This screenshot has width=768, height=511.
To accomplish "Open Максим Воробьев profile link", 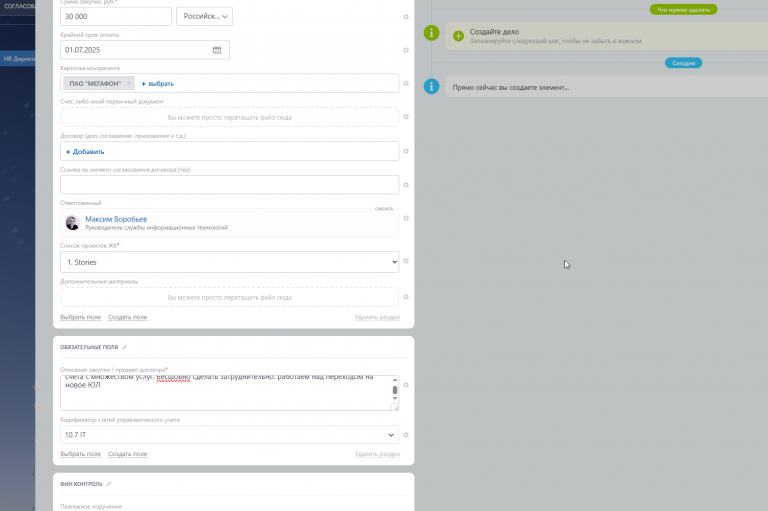I will 116,219.
